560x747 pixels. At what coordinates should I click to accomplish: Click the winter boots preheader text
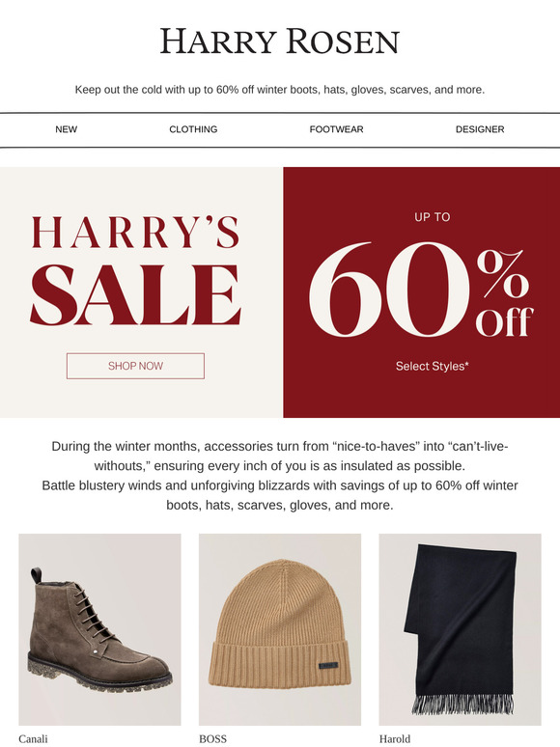280,90
